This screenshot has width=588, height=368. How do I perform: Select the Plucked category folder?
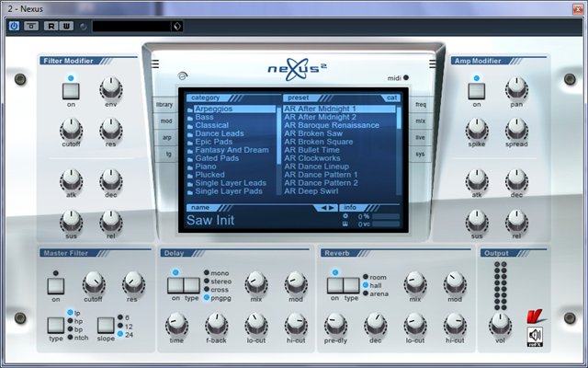[231, 175]
